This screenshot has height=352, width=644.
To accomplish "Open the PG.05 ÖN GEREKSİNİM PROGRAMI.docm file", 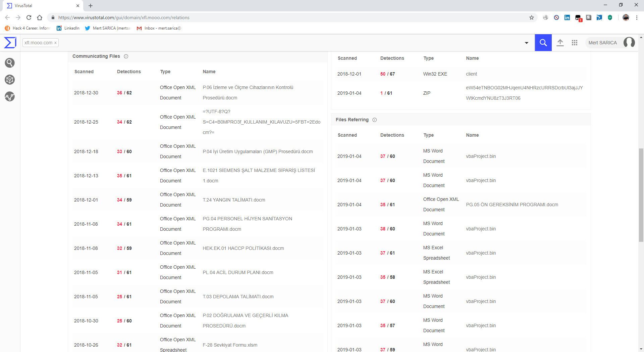I will point(512,205).
